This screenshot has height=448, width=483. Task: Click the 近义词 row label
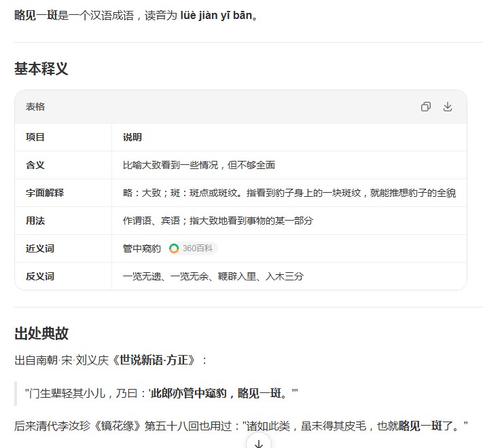click(39, 248)
